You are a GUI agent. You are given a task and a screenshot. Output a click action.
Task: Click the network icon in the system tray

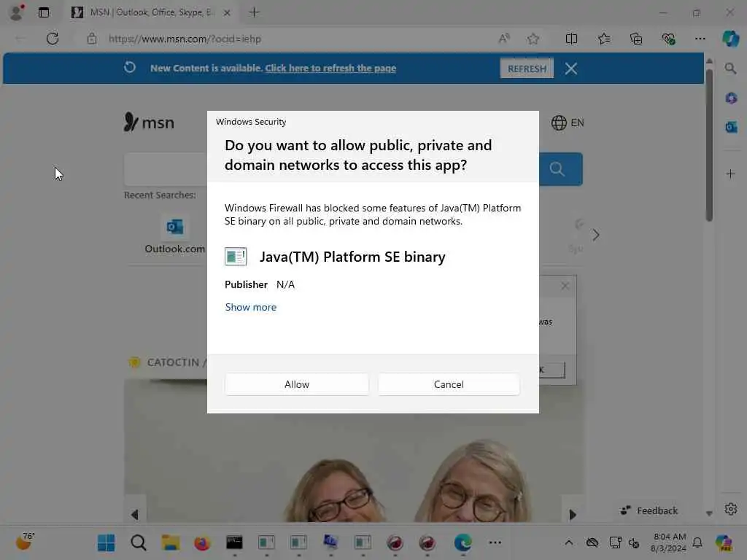615,542
